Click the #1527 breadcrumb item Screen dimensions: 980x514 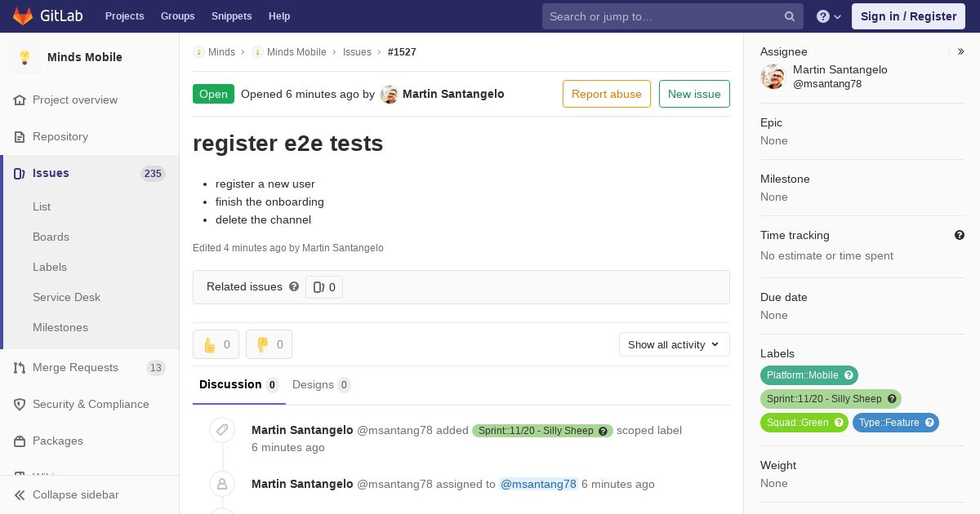point(402,51)
